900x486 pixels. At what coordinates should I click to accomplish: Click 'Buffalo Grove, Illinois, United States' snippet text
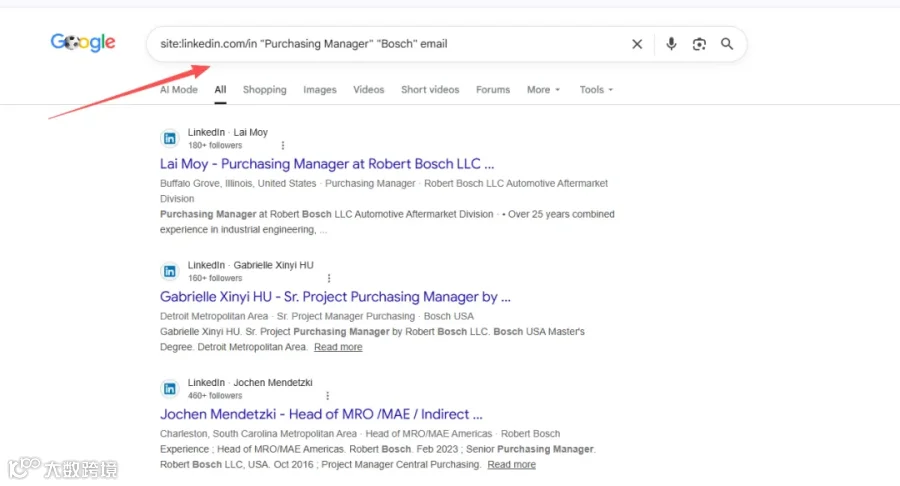tap(238, 184)
